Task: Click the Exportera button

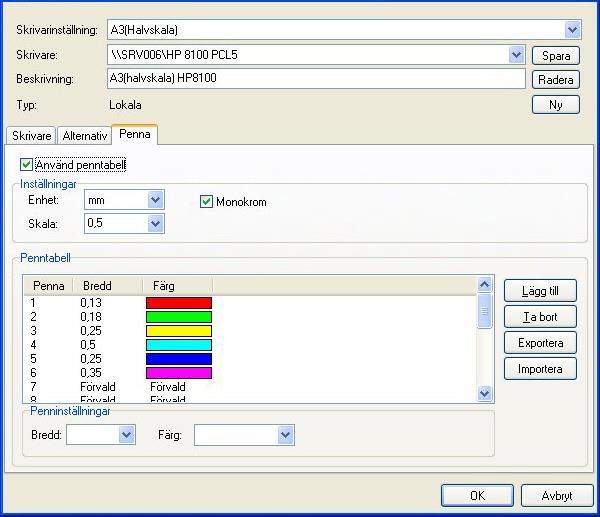Action: (540, 343)
